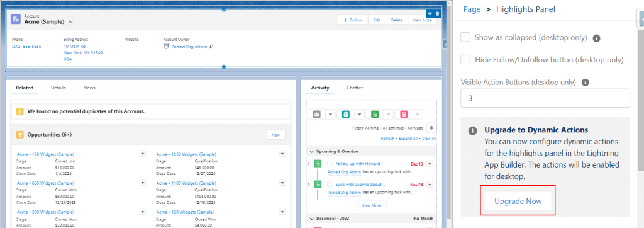Click the task icon for Follow up with Howard
The image size is (644, 228).
[318, 164]
